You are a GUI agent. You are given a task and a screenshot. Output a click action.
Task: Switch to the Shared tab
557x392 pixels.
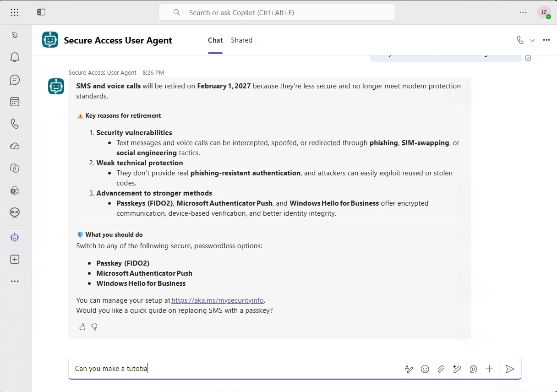point(242,40)
